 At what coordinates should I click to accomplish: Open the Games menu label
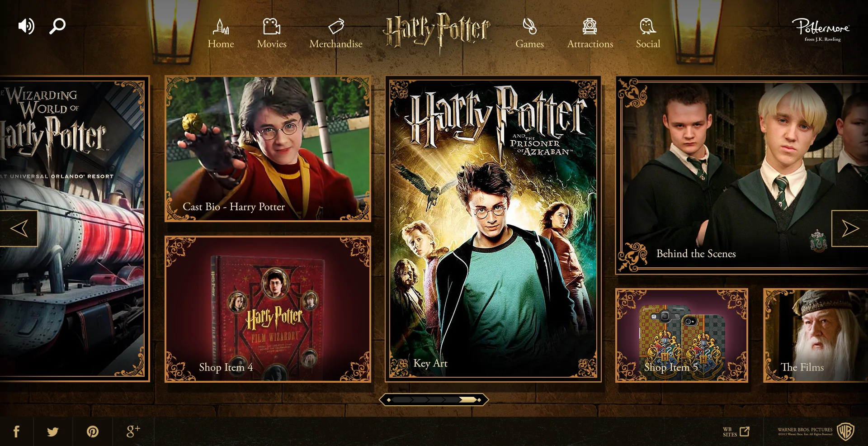point(529,44)
